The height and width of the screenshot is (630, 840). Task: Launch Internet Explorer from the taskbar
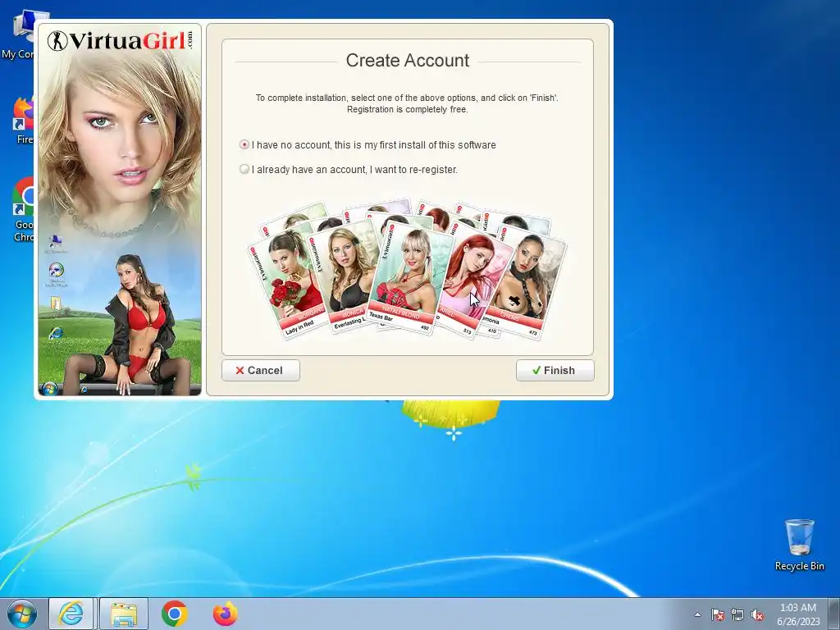click(x=71, y=614)
